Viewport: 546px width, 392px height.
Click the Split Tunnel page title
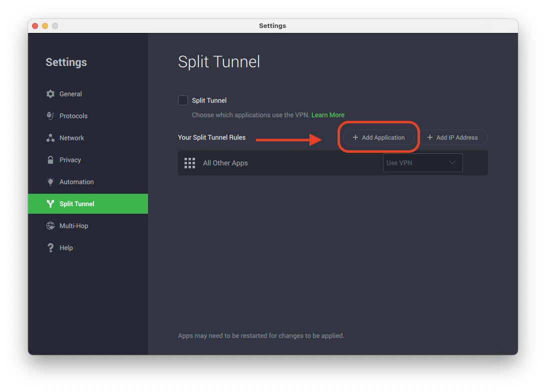click(x=219, y=61)
